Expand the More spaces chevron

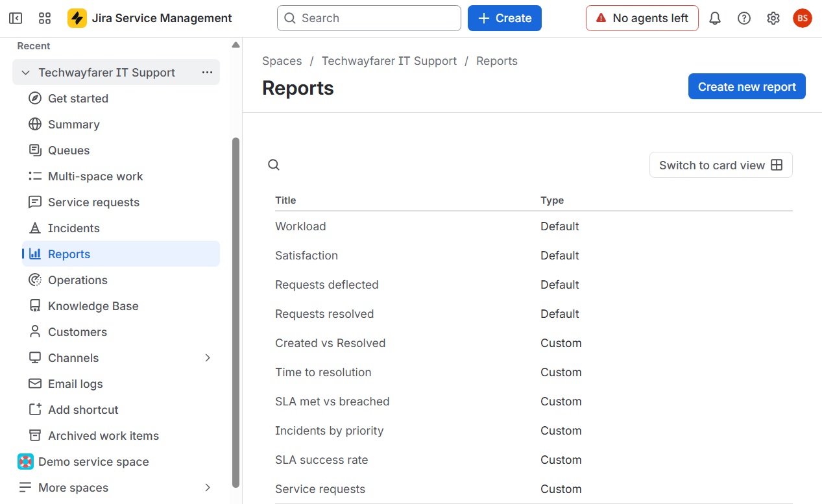click(208, 488)
